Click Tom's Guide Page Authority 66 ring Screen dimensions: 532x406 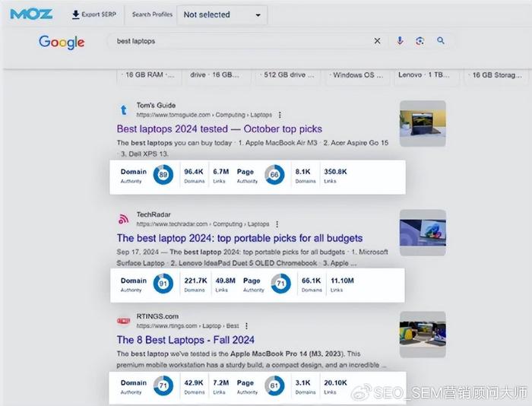coord(274,175)
